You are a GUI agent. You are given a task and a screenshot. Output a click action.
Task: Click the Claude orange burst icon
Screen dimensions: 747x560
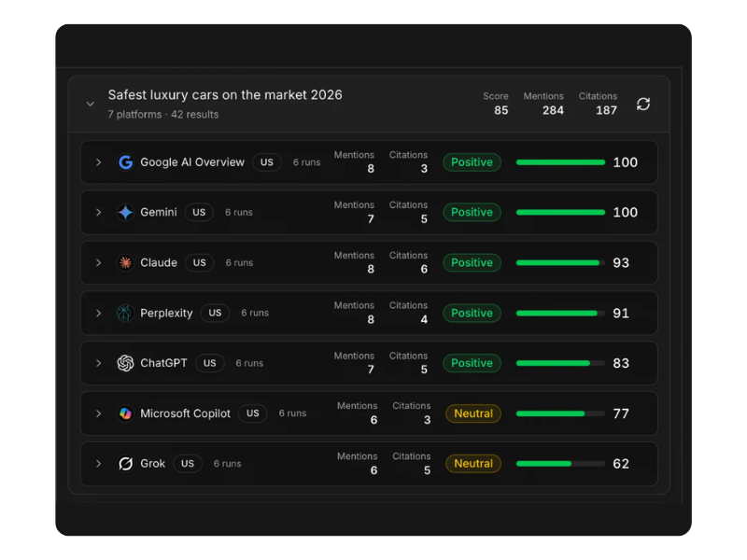coord(125,262)
